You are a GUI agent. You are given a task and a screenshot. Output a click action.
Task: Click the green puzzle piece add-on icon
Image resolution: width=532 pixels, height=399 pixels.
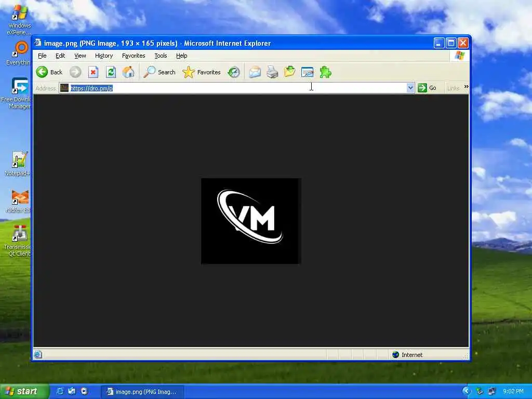coord(325,72)
